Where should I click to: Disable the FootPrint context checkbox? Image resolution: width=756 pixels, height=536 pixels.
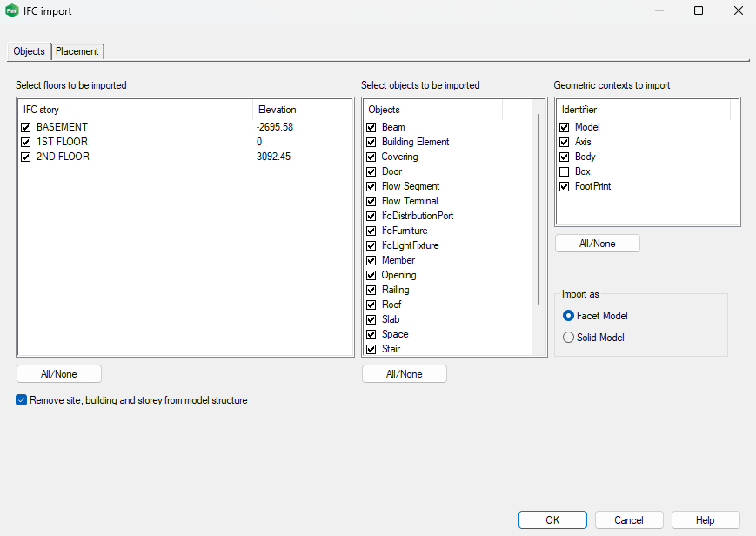(x=565, y=186)
